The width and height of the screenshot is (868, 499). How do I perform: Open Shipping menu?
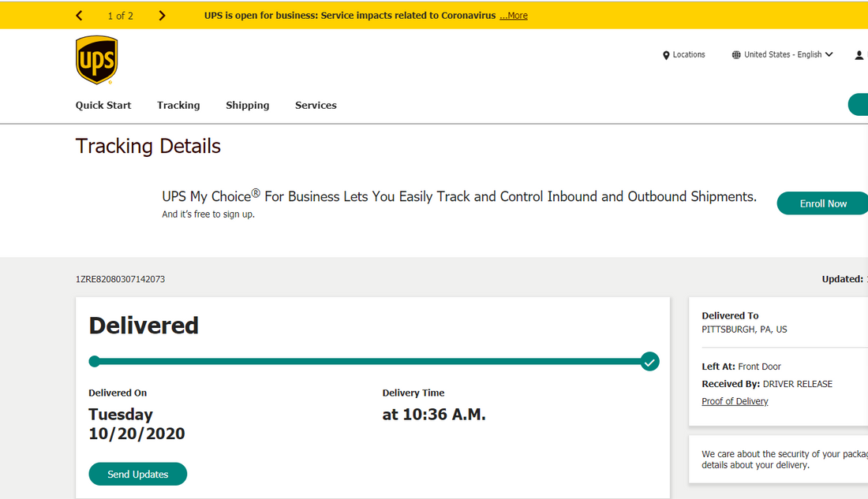(x=248, y=105)
